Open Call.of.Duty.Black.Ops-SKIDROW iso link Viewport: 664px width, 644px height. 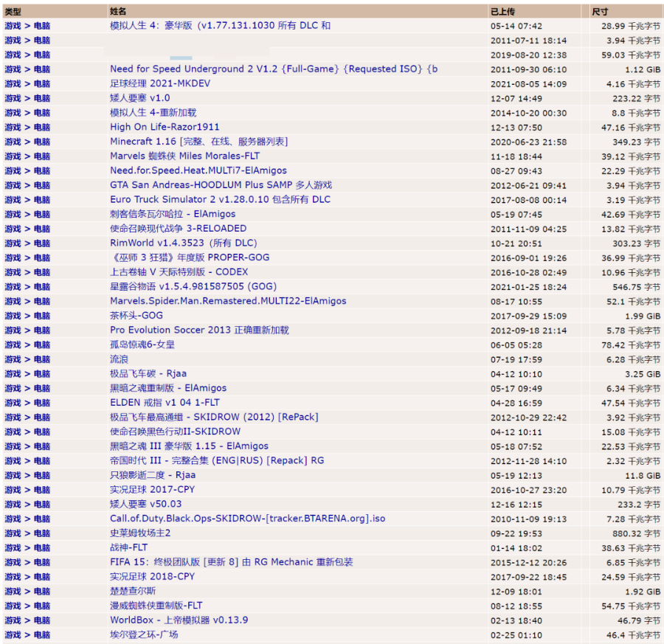pyautogui.click(x=247, y=519)
